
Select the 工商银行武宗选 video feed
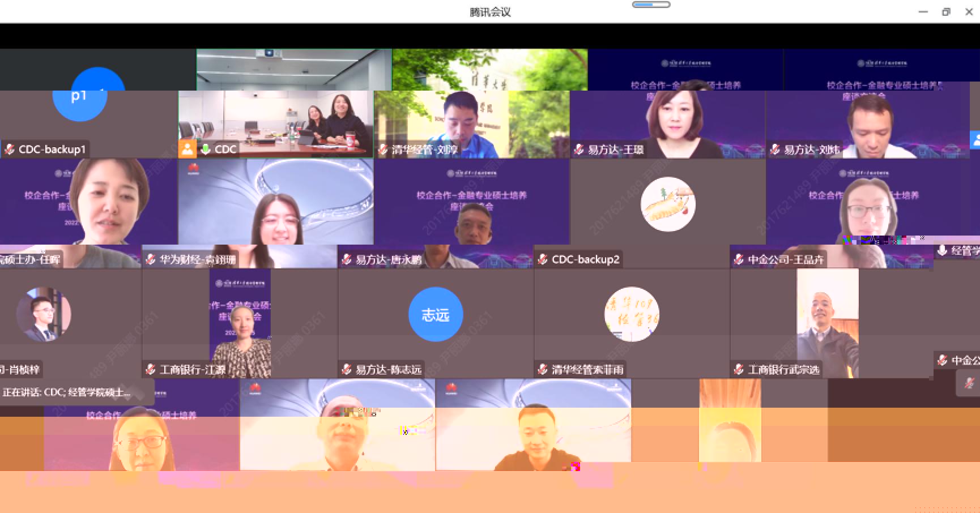coord(828,323)
